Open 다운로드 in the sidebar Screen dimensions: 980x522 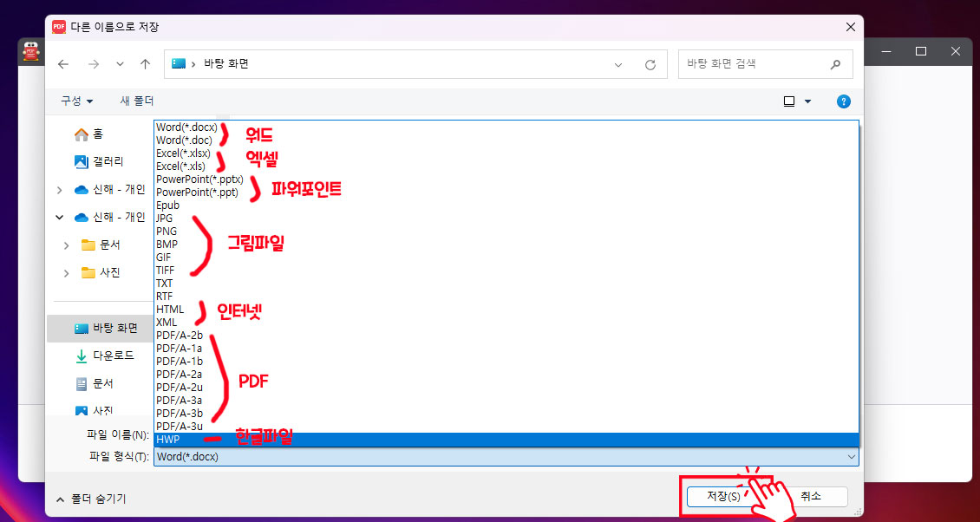(104, 356)
